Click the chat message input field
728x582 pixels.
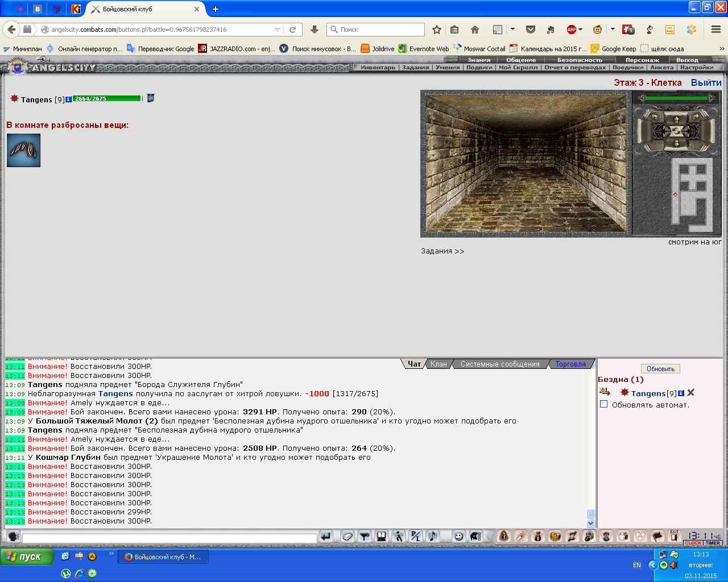pos(169,538)
